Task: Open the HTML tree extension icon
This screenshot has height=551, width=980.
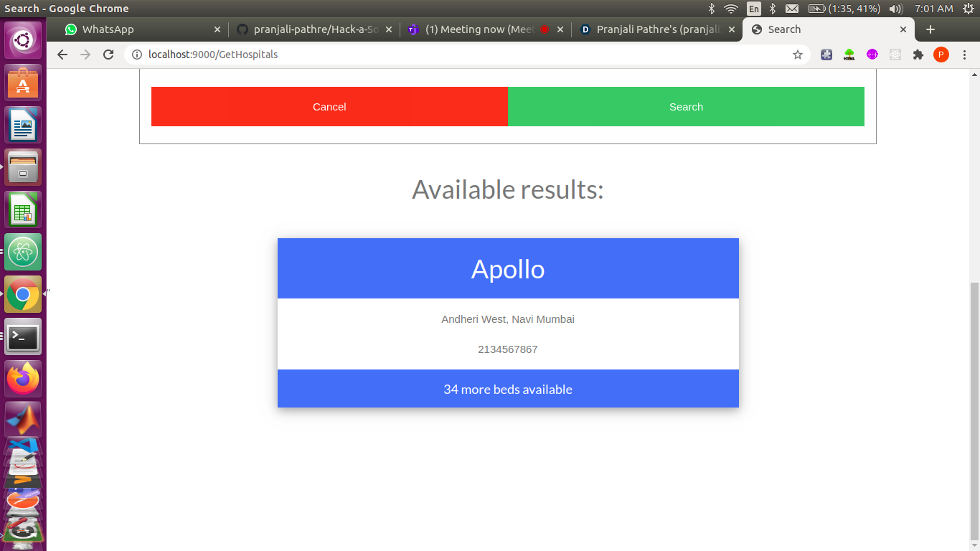Action: (x=849, y=55)
